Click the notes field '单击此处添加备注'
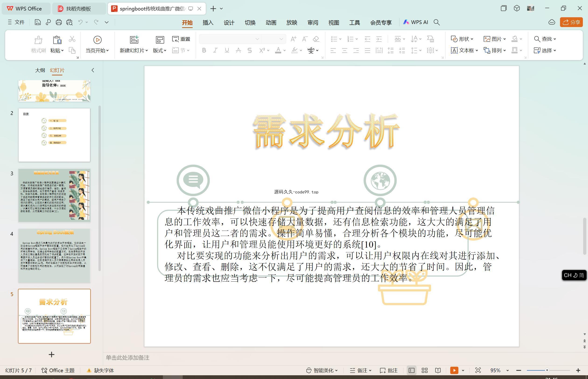Viewport: 588px width, 379px height. coord(128,358)
